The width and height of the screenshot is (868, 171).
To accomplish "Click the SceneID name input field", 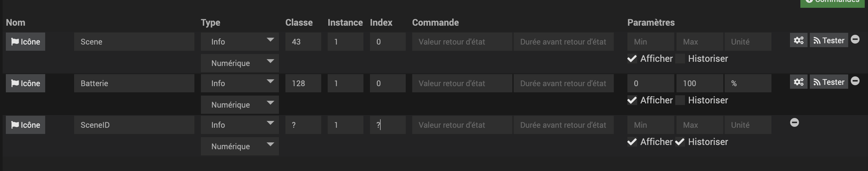I will 134,125.
